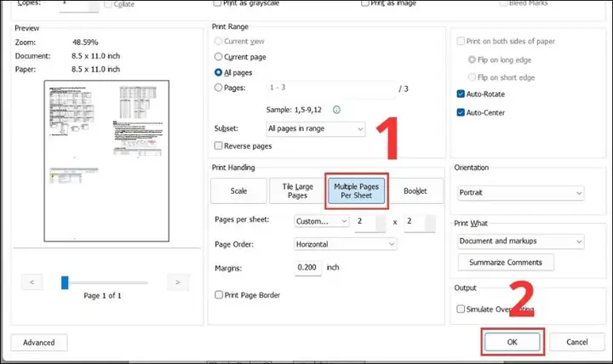
Task: Enable the Reverse pages checkbox
Action: (218, 145)
